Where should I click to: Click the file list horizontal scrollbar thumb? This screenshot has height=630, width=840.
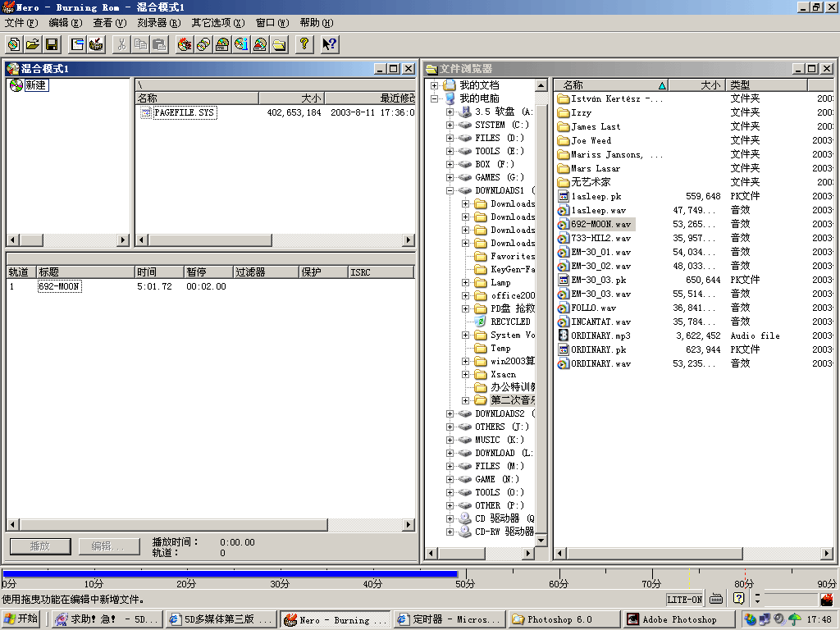click(x=655, y=554)
